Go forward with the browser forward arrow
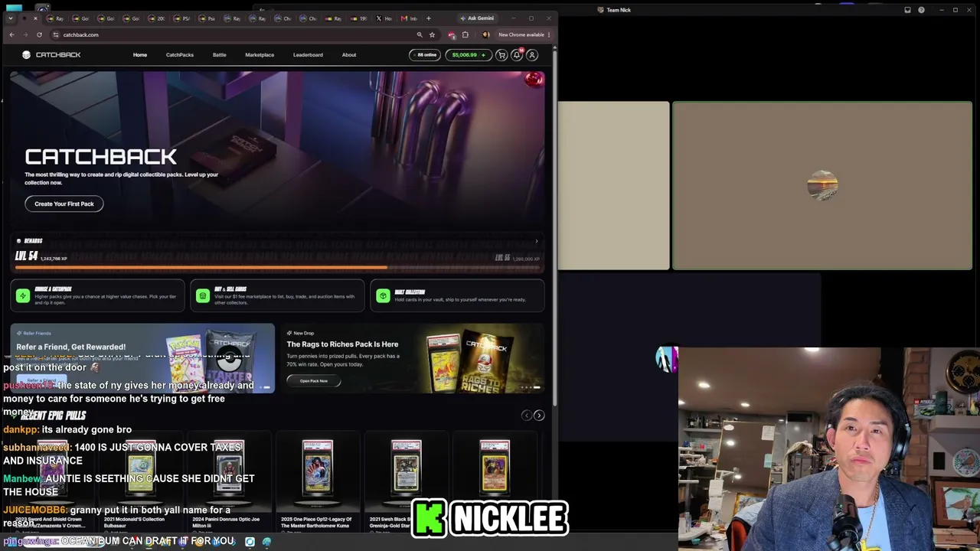 (25, 34)
